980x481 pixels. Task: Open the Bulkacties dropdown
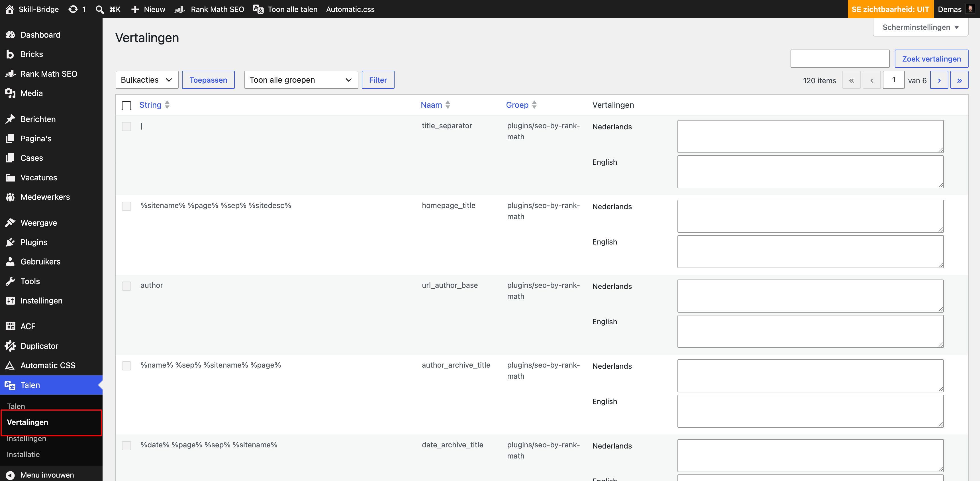click(147, 80)
